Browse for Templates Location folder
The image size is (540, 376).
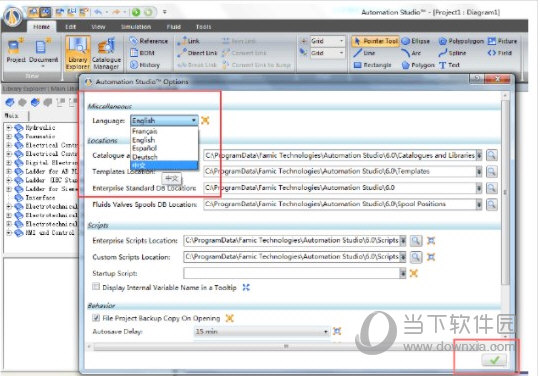pyautogui.click(x=491, y=171)
